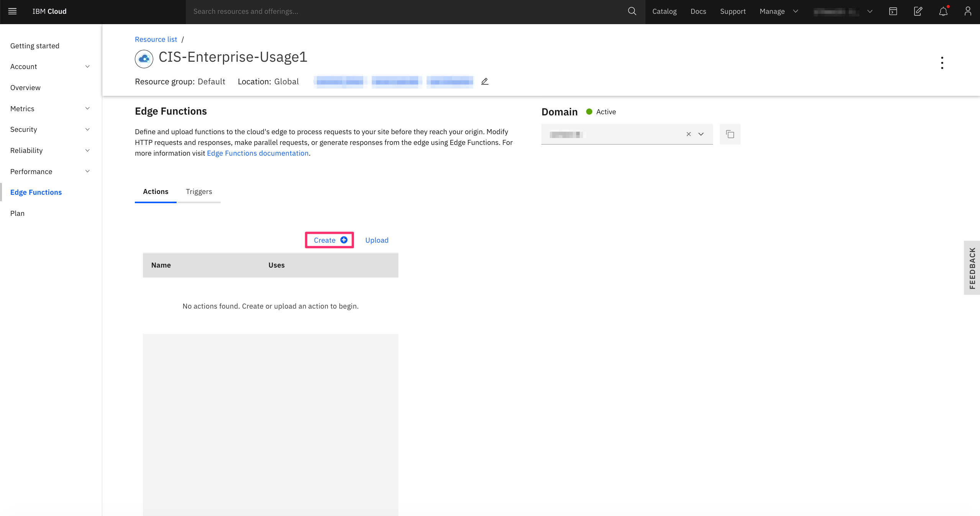Image resolution: width=980 pixels, height=516 pixels.
Task: Click the first blurred tag chip
Action: click(340, 82)
